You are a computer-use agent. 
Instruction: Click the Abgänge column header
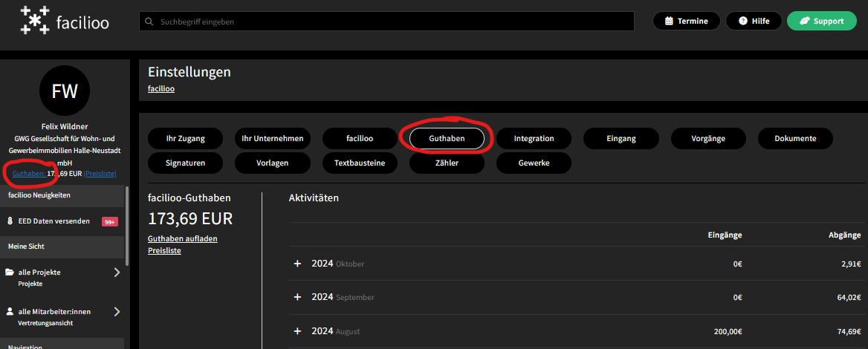tap(844, 235)
